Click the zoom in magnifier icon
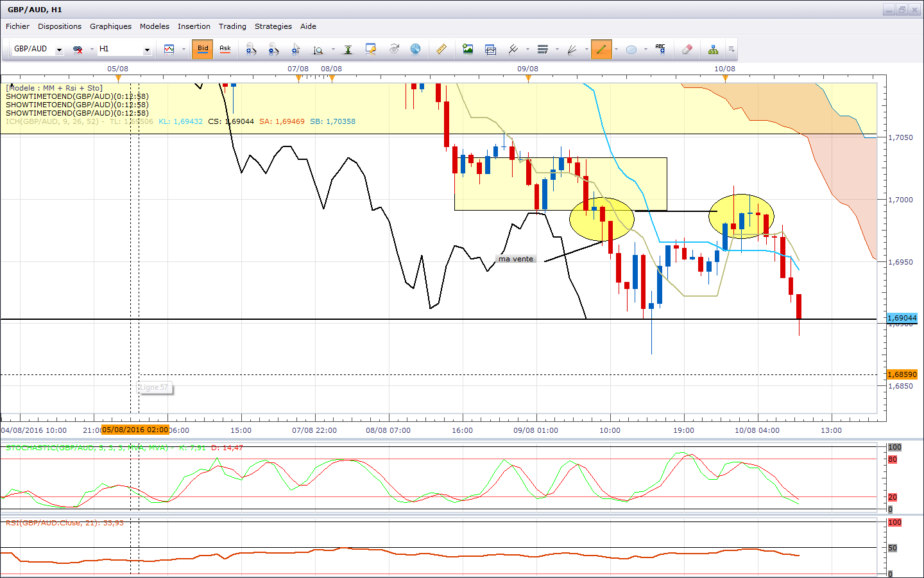The width and height of the screenshot is (924, 578). [x=251, y=49]
